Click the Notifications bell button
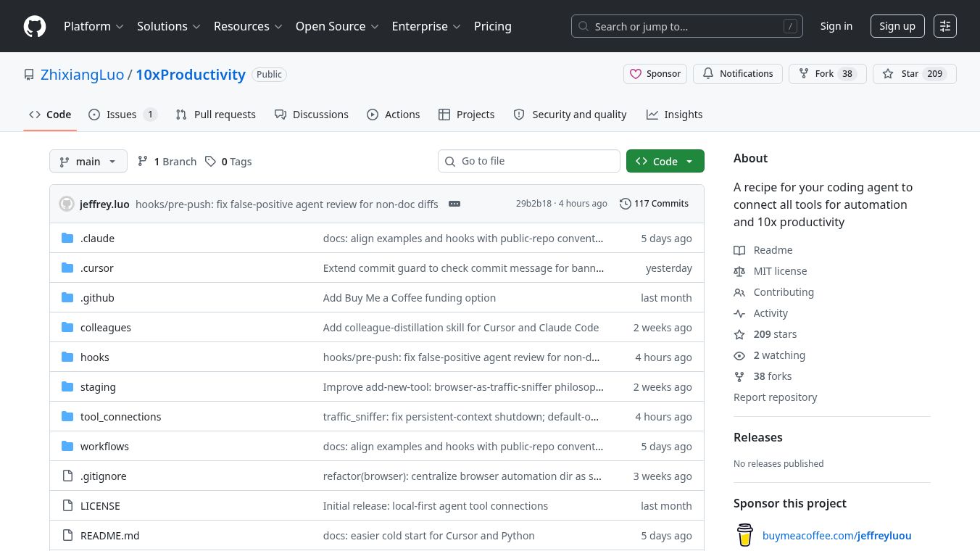This screenshot has width=980, height=551. [x=737, y=74]
